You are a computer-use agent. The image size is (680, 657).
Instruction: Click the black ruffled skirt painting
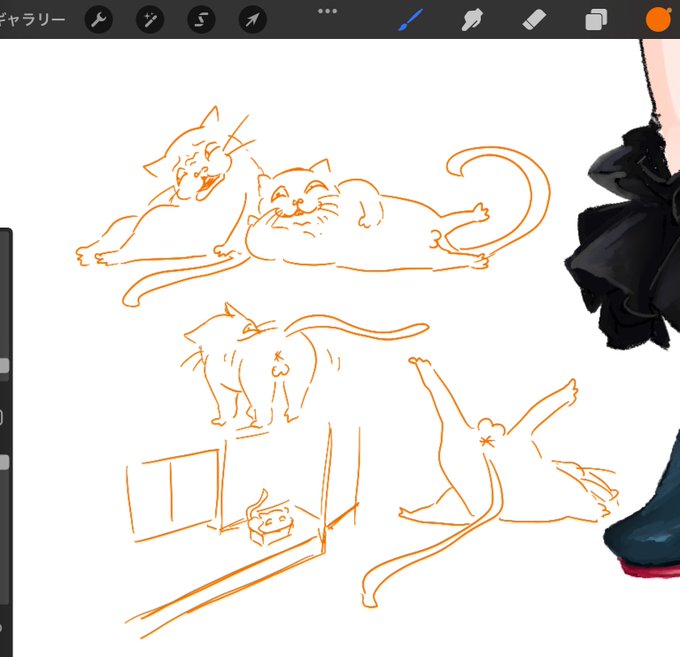click(x=622, y=234)
